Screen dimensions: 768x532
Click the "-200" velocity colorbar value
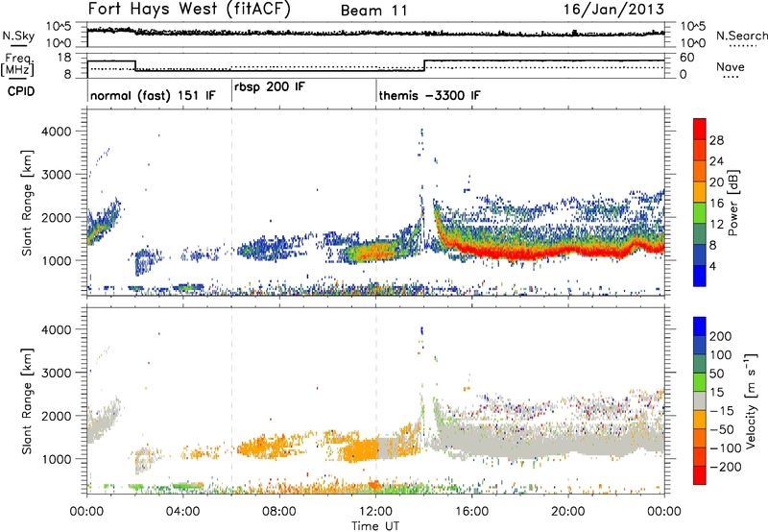[x=726, y=467]
